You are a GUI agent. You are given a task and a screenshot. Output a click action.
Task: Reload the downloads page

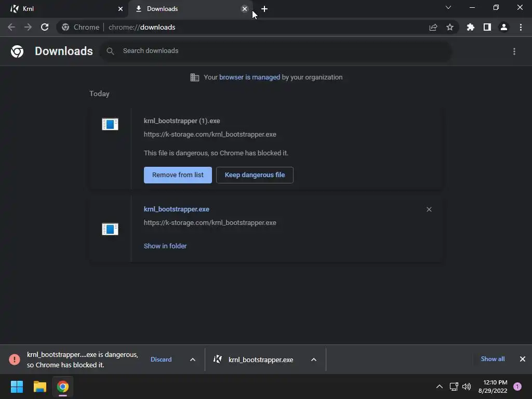45,27
